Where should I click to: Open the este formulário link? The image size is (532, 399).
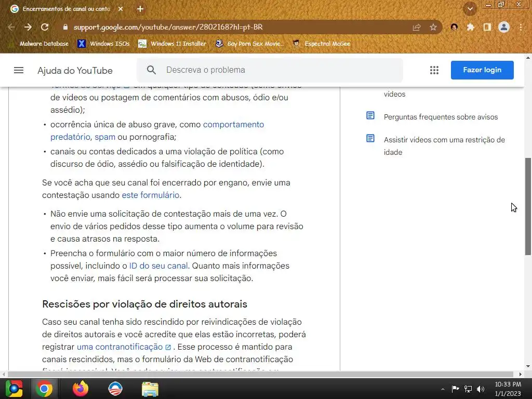pos(150,195)
